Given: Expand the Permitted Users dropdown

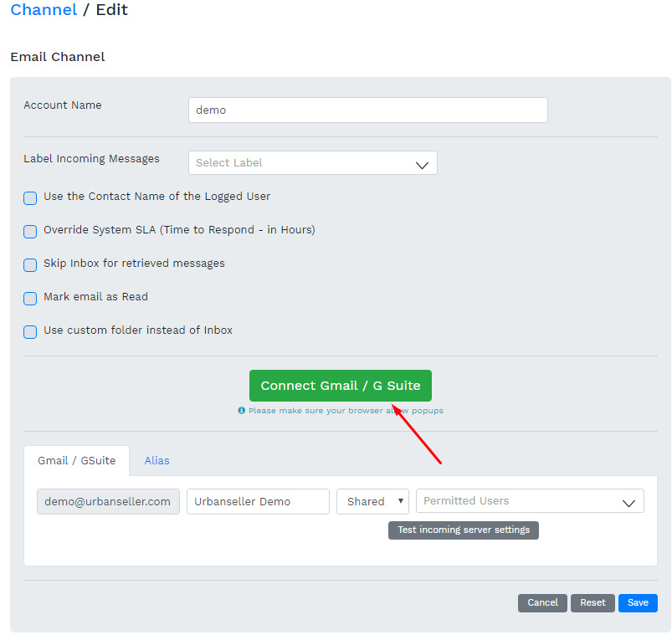Looking at the screenshot, I should 530,501.
